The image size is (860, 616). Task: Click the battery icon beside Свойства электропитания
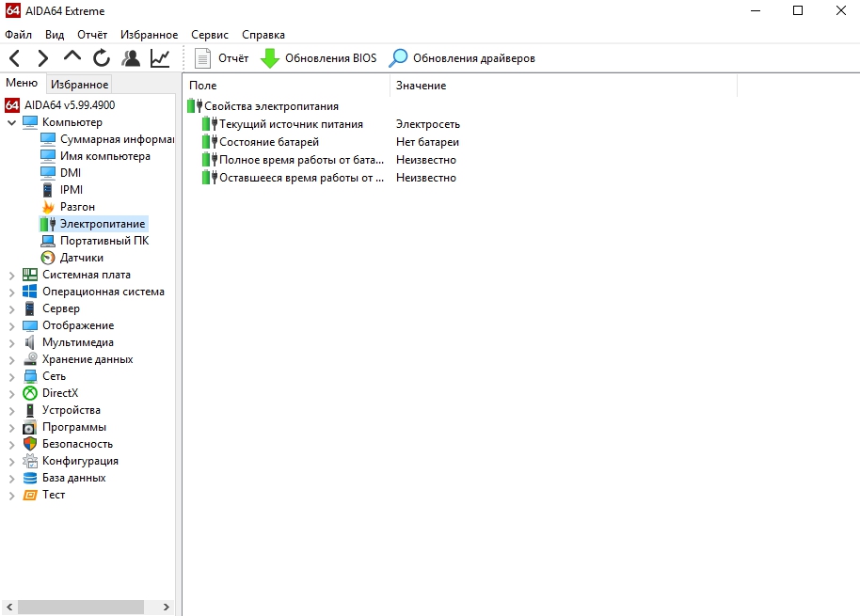point(195,105)
